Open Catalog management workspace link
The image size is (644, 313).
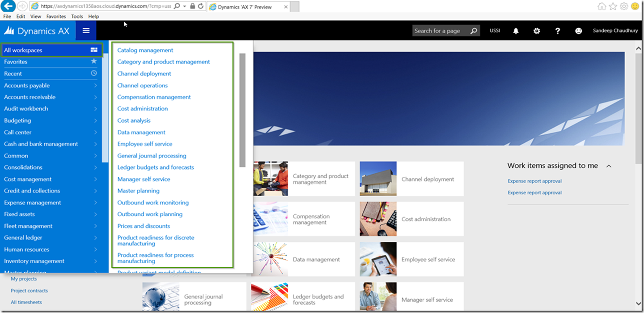[x=145, y=50]
